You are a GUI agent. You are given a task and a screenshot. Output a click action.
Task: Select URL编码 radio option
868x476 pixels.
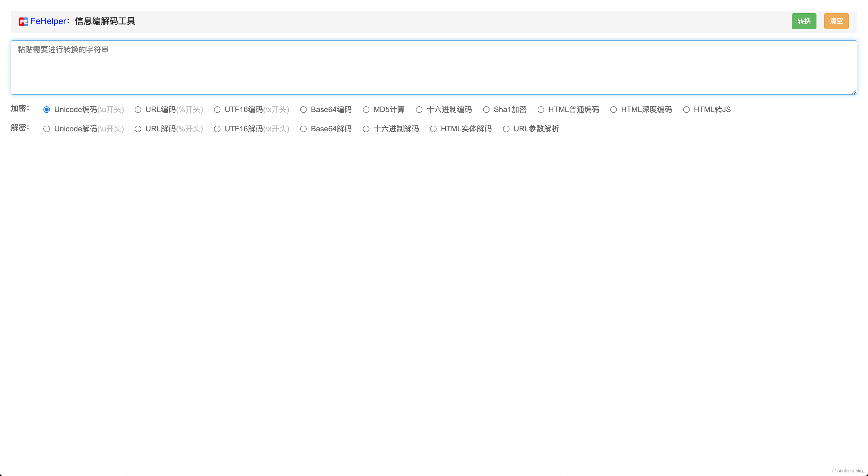click(138, 110)
